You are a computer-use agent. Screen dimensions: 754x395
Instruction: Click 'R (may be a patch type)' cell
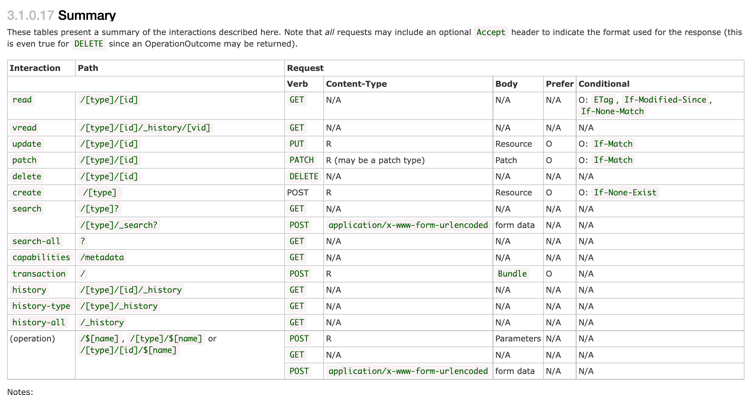(x=376, y=160)
